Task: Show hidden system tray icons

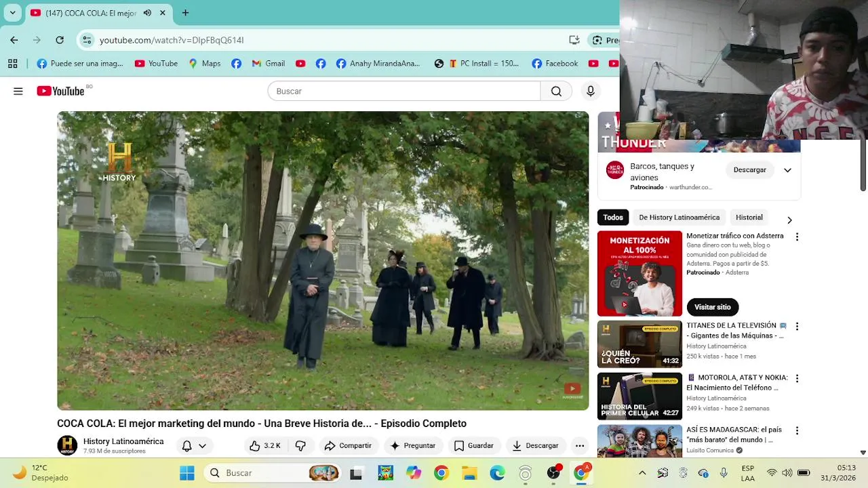Action: tap(642, 472)
